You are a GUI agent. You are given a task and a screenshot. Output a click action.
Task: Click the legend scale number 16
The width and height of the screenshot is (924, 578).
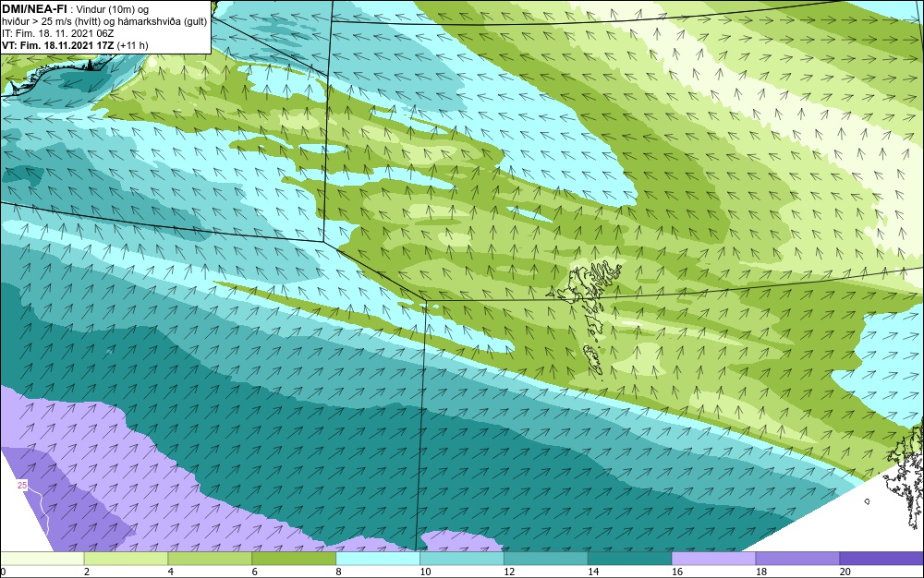pyautogui.click(x=677, y=572)
